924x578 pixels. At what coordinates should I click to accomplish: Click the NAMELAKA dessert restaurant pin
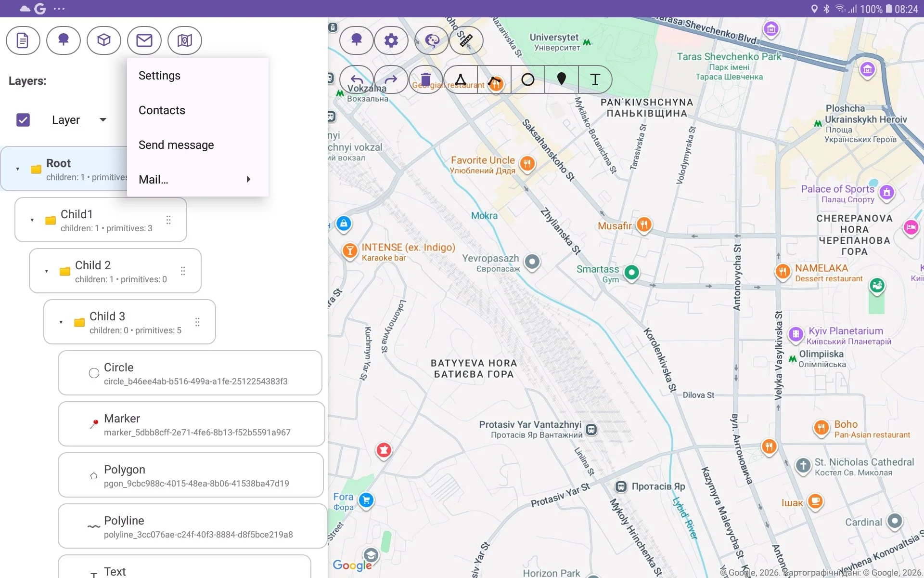pyautogui.click(x=783, y=272)
